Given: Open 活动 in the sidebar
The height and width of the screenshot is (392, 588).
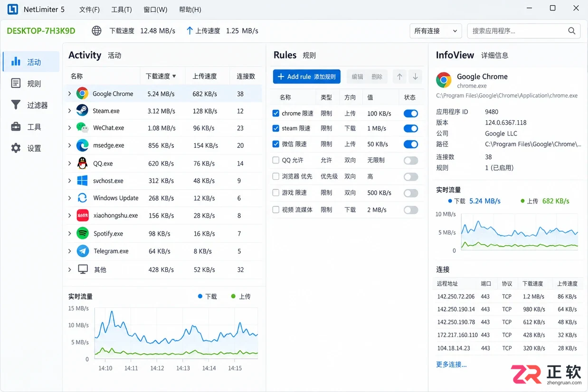Looking at the screenshot, I should click(31, 62).
